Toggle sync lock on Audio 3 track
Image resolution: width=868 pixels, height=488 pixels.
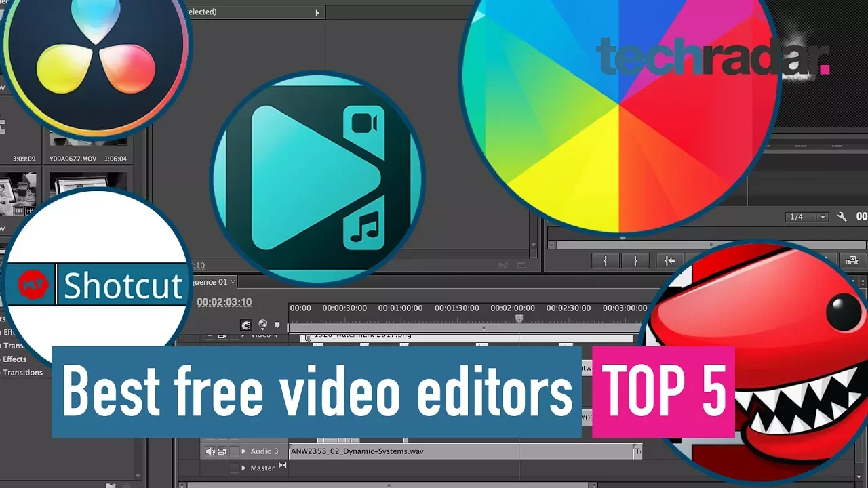222,451
